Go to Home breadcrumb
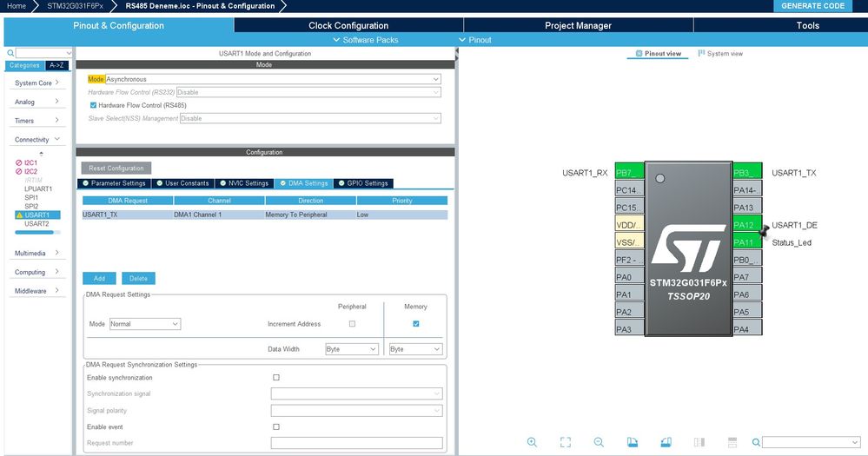This screenshot has height=456, width=868. 17,6
